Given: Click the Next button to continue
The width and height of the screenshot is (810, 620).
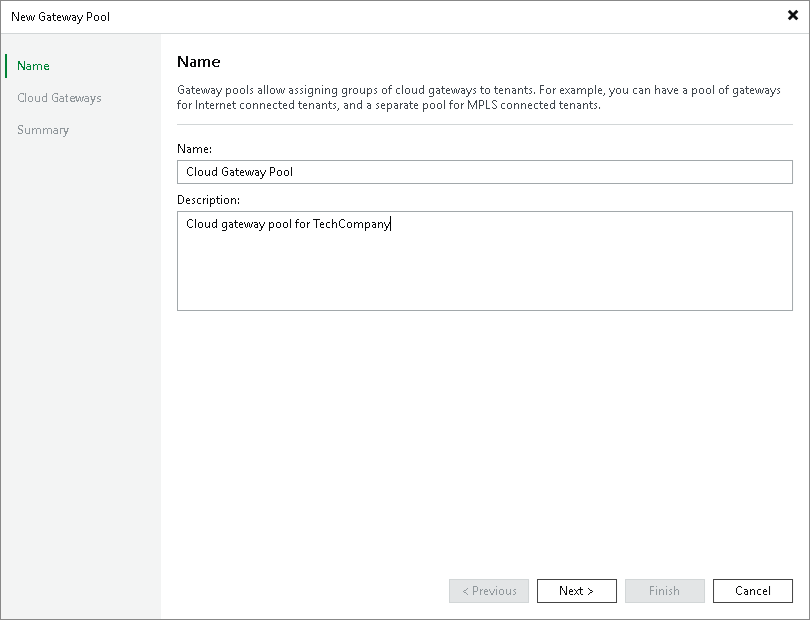Looking at the screenshot, I should coord(576,590).
